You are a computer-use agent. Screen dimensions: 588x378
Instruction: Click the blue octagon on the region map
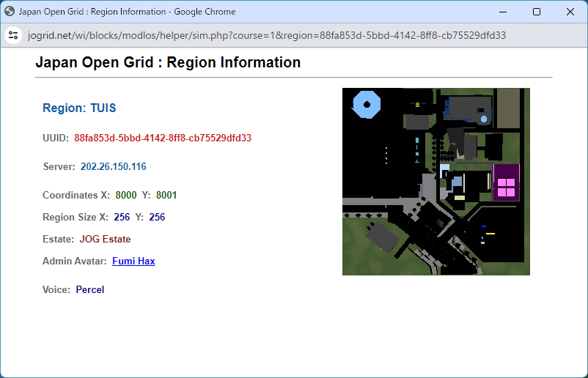366,105
